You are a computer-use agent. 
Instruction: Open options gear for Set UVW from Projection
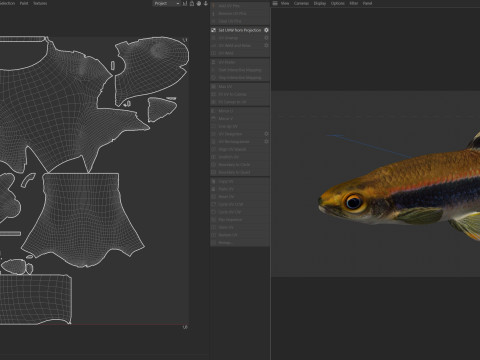coord(266,30)
